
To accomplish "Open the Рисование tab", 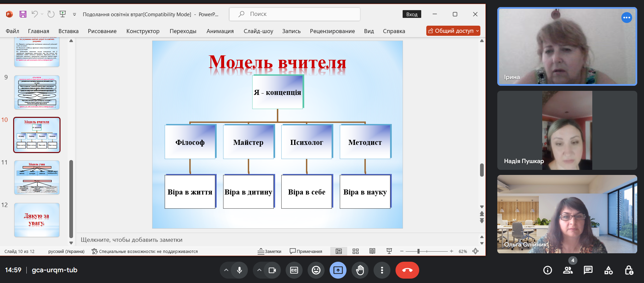I will point(102,31).
